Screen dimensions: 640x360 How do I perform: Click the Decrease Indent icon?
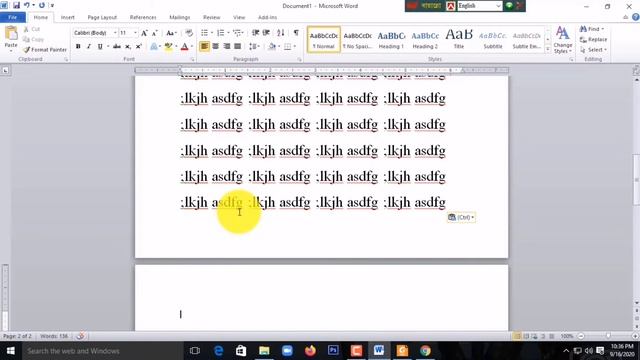coord(256,33)
